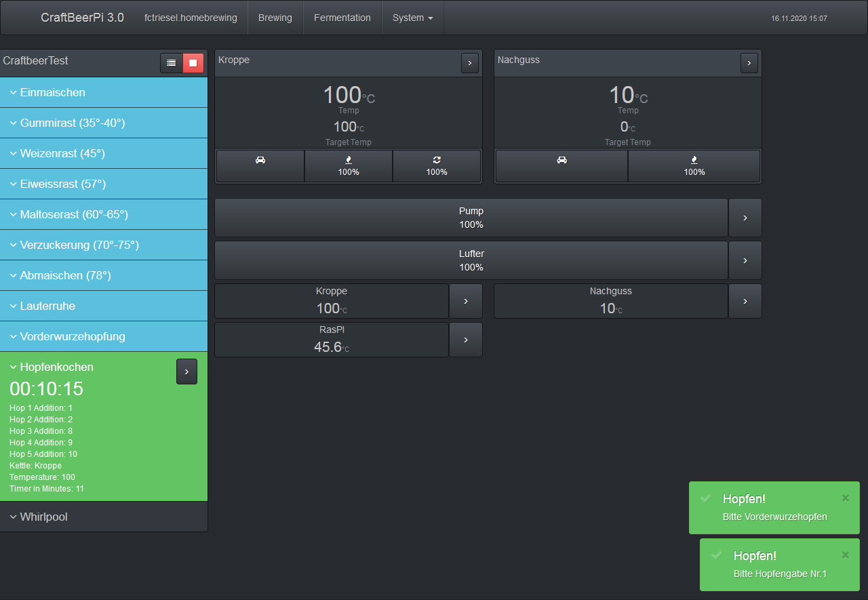Toggle the Kroppe heater flame button
This screenshot has height=600, width=868.
349,166
